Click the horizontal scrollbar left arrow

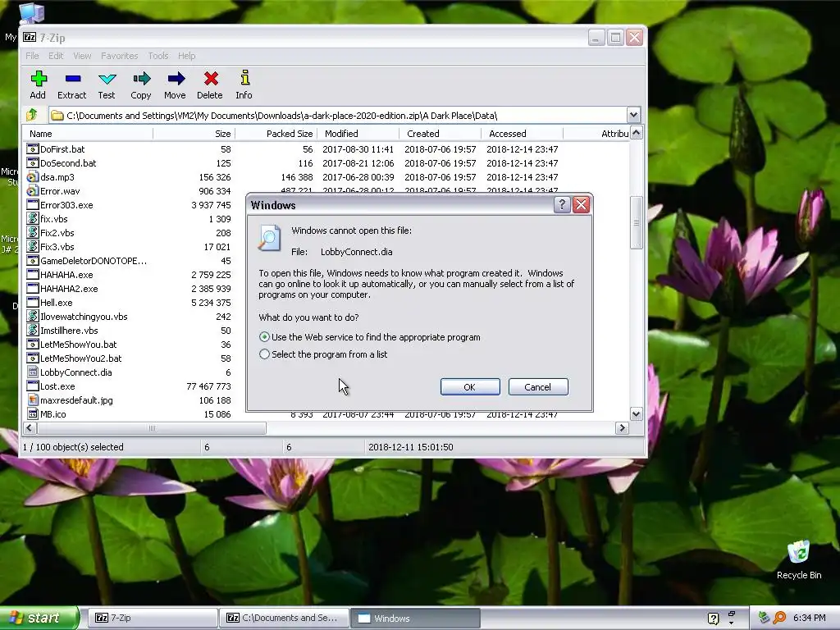pos(30,428)
